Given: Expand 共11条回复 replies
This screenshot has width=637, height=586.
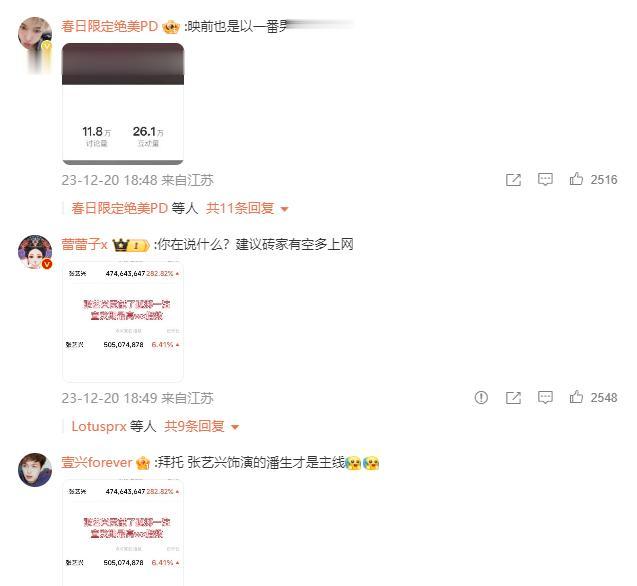Looking at the screenshot, I should [247, 208].
